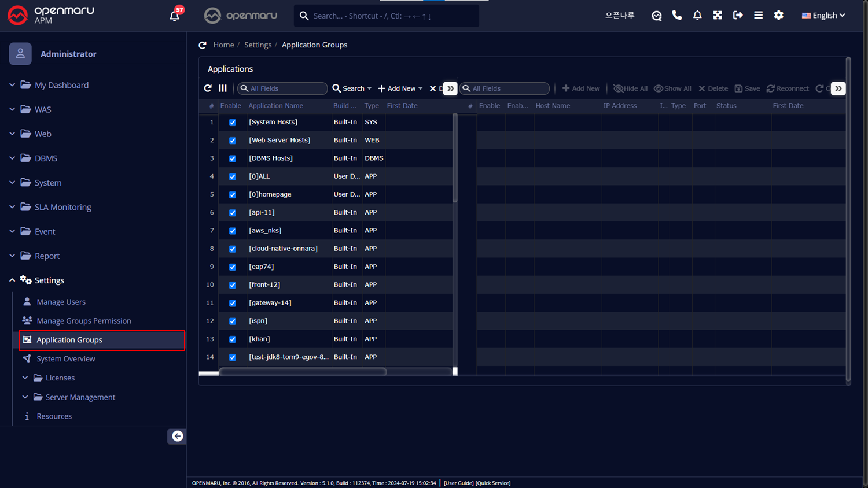Expand the Server Management folder
Screen dimensions: 868x488
(x=80, y=397)
